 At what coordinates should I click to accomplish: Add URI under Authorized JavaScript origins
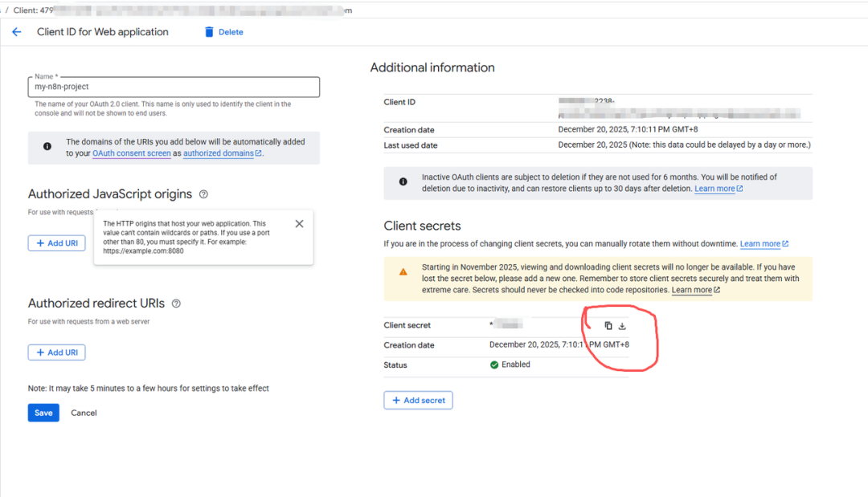point(56,242)
